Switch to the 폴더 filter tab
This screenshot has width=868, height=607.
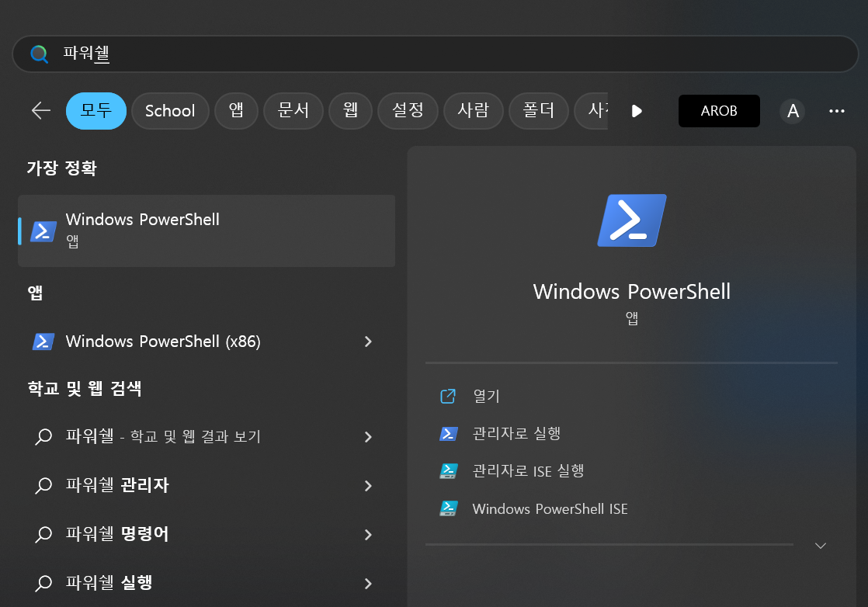[x=539, y=111]
